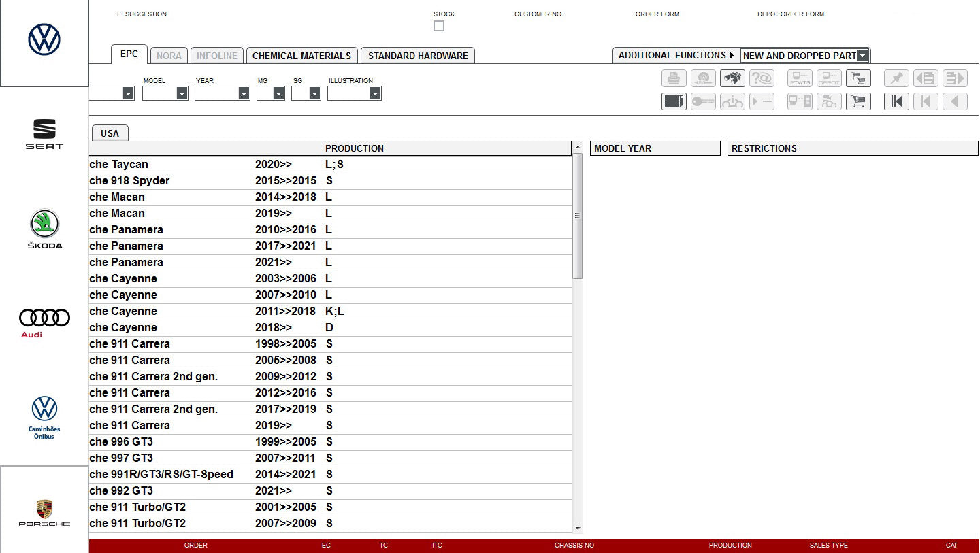Click the list view icon
Screen dimensions: 980x553
(674, 102)
